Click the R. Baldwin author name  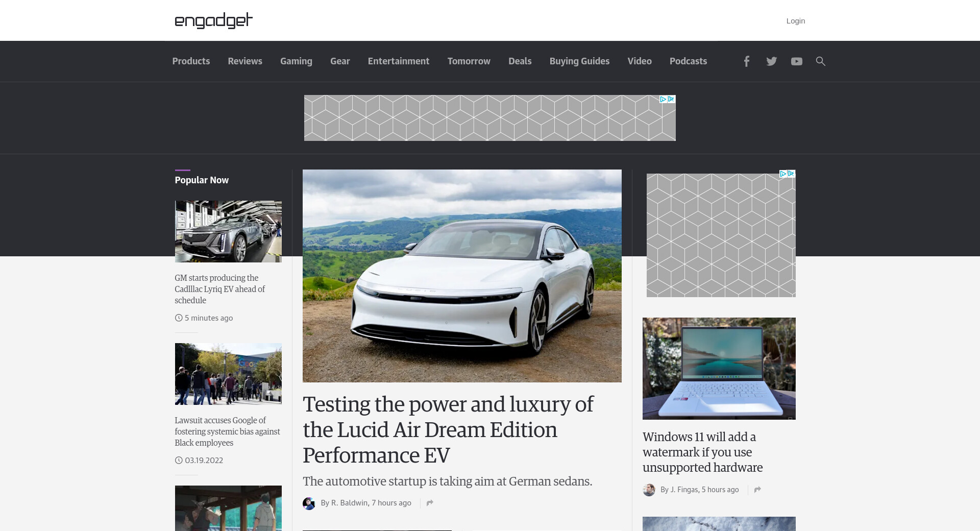click(350, 503)
